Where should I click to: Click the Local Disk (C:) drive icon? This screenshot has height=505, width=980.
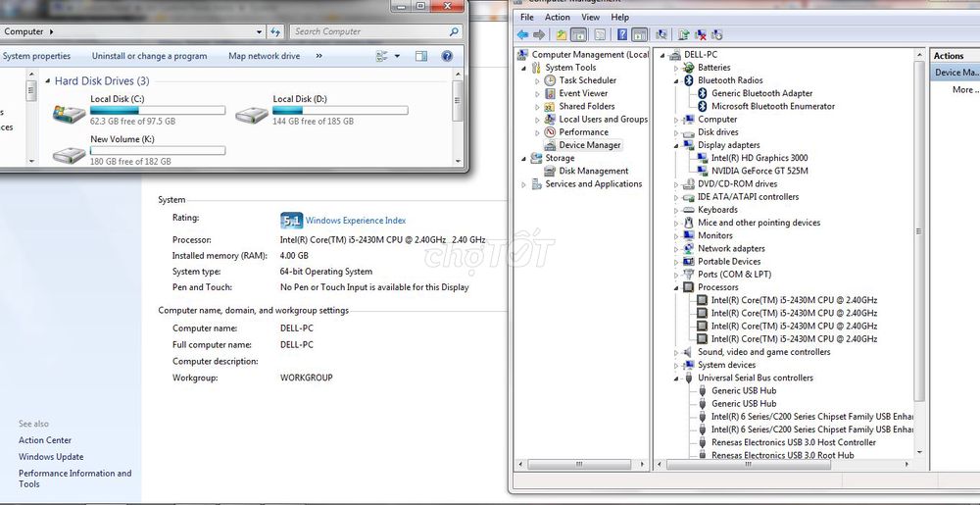click(70, 113)
